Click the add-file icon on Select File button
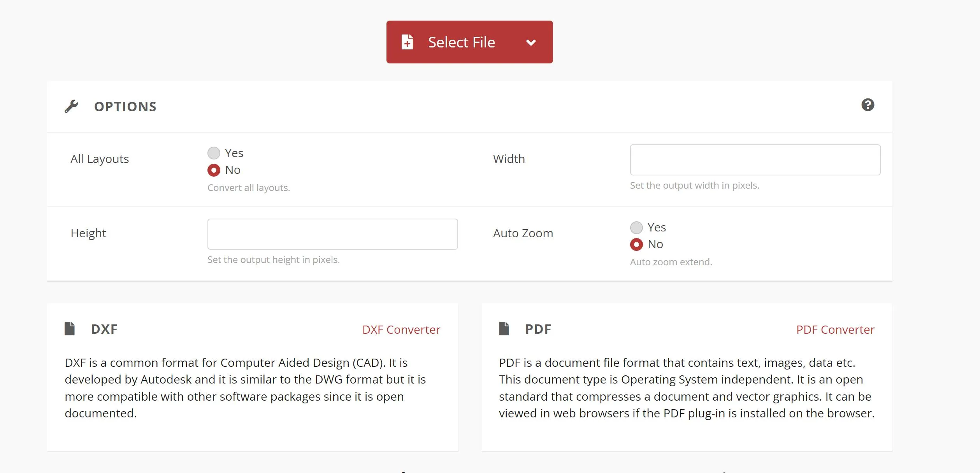Viewport: 980px width, 473px height. [x=406, y=42]
